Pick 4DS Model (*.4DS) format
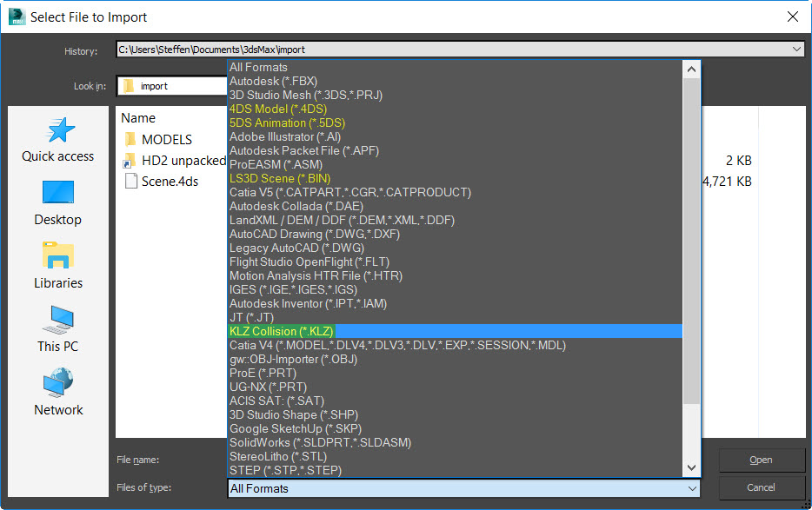Image resolution: width=812 pixels, height=510 pixels. coord(277,109)
